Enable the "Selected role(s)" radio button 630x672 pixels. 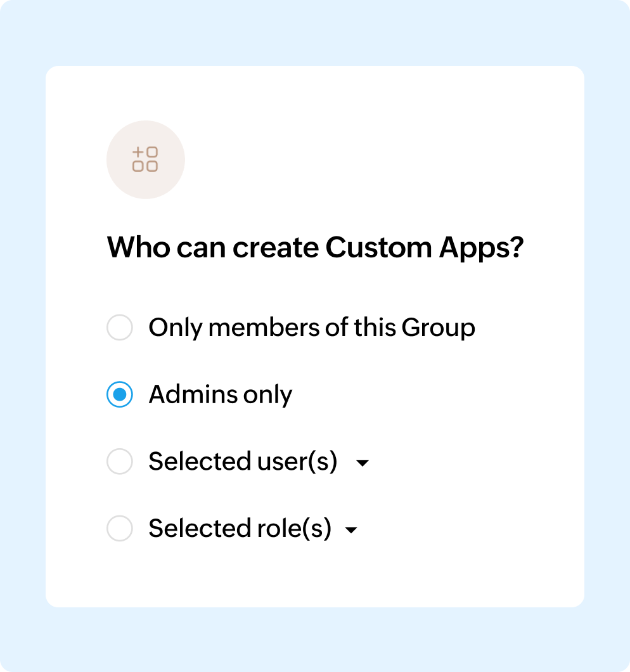tap(120, 528)
